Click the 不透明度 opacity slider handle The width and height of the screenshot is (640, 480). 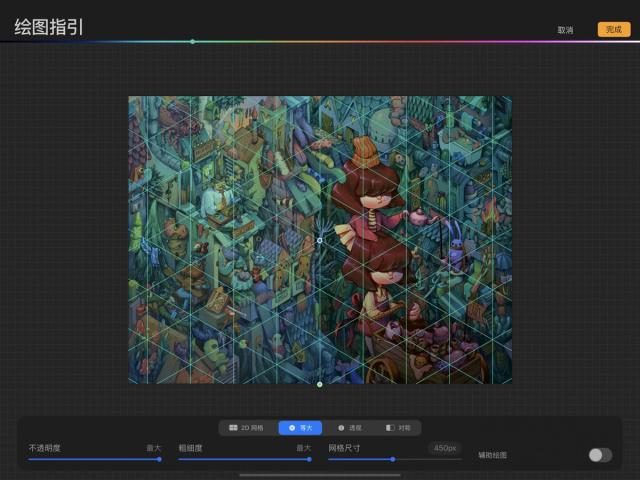click(x=159, y=460)
